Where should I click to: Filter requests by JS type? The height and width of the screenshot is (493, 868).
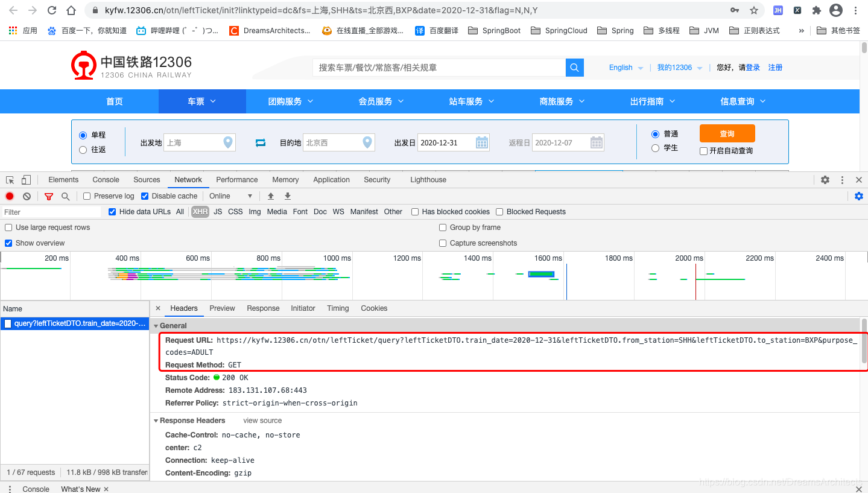tap(218, 212)
